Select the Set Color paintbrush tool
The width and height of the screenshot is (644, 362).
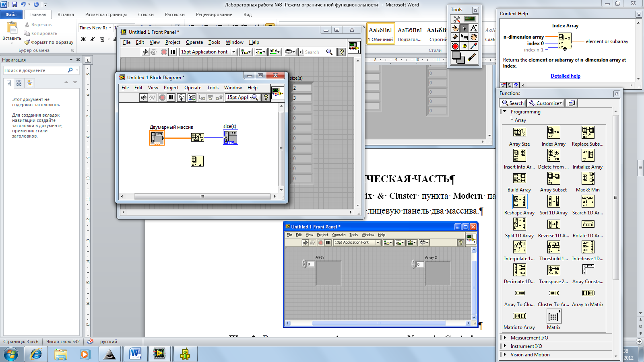tap(472, 58)
